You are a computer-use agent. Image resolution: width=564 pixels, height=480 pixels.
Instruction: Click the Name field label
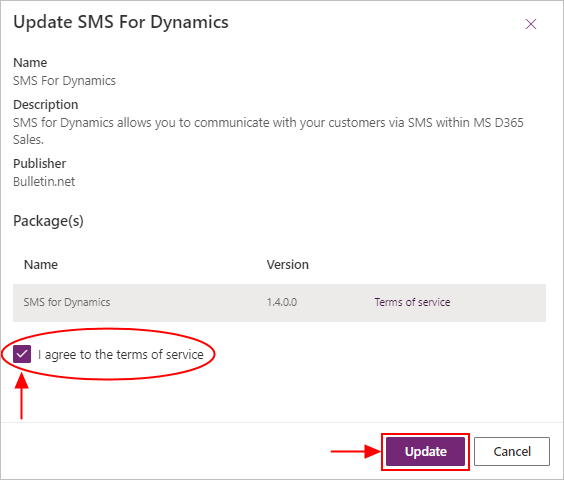30,63
